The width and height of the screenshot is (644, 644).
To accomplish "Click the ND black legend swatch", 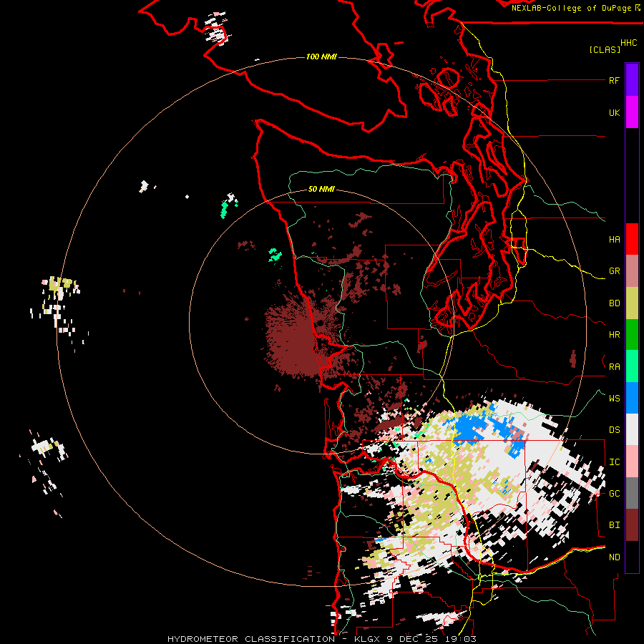I will click(632, 557).
